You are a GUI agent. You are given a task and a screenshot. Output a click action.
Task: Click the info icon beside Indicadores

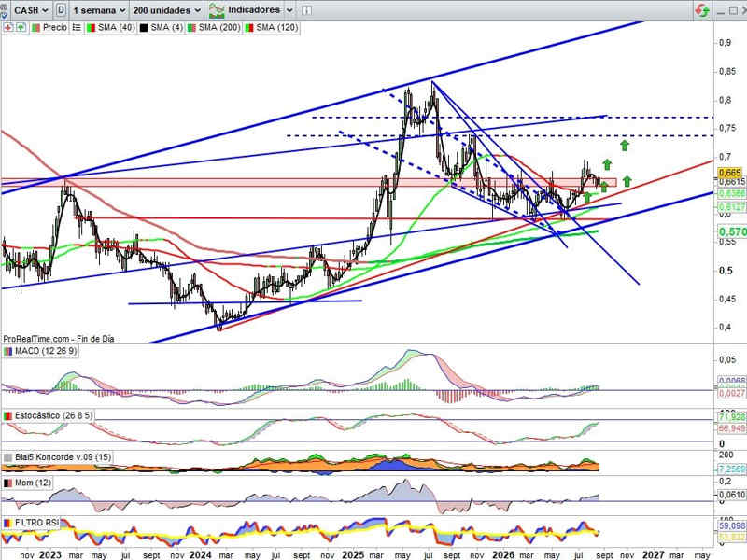click(307, 10)
